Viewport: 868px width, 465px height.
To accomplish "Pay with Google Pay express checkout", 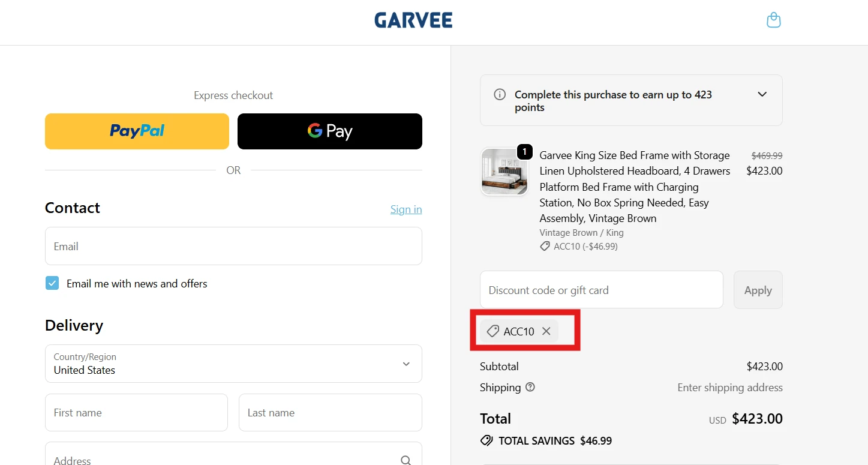I will (330, 131).
